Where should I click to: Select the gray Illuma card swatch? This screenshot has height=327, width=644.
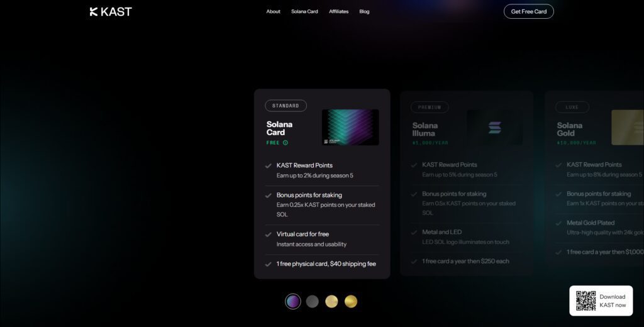pos(312,301)
